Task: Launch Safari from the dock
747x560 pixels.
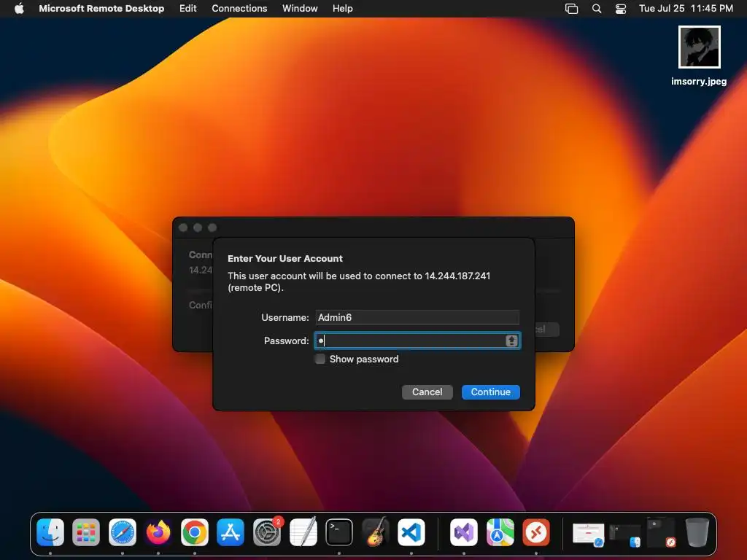Action: click(x=123, y=532)
